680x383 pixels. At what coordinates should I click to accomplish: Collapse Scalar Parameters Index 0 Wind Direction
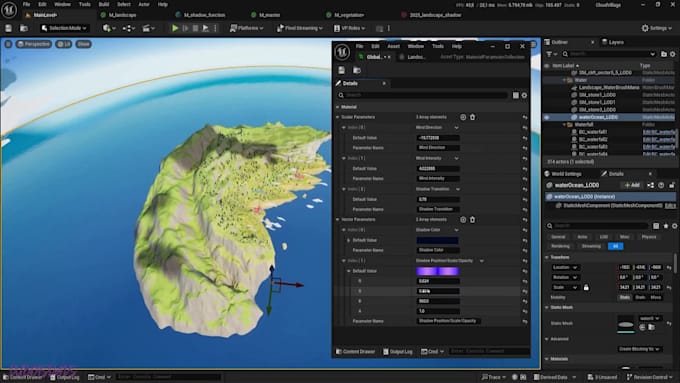[344, 128]
